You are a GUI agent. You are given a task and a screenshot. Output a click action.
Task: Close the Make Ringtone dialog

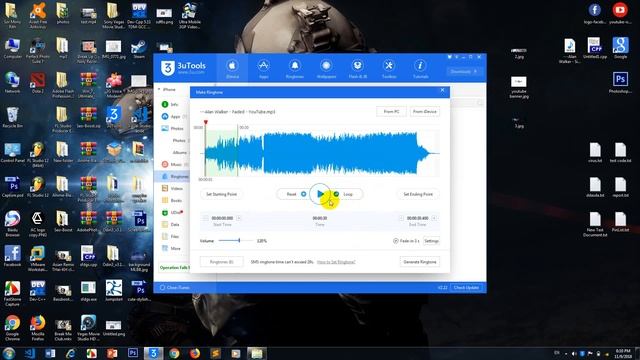(x=442, y=90)
